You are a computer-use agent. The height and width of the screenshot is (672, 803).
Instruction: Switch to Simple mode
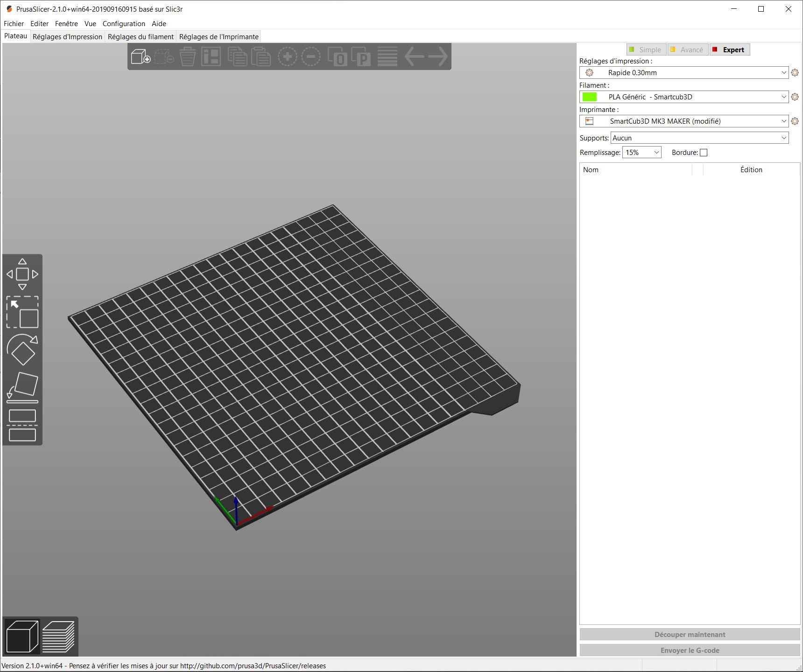646,50
